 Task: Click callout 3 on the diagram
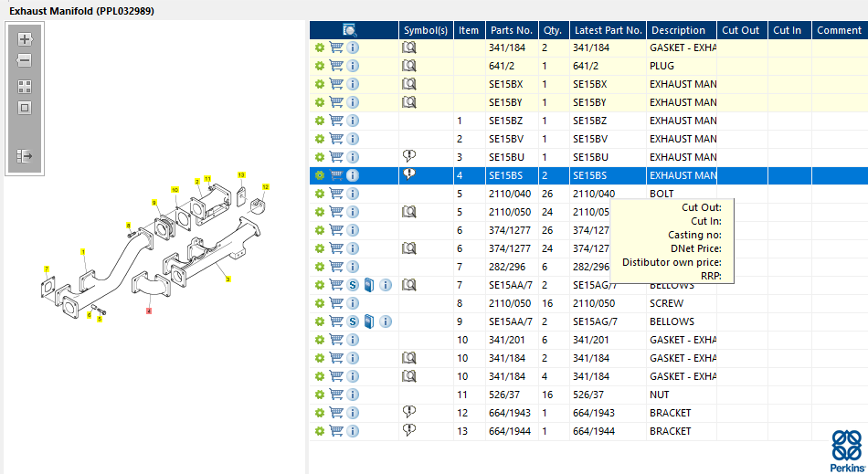pyautogui.click(x=228, y=279)
